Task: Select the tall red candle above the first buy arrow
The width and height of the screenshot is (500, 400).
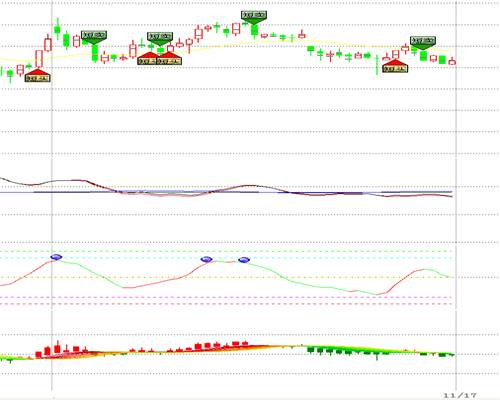Action: pos(39,59)
